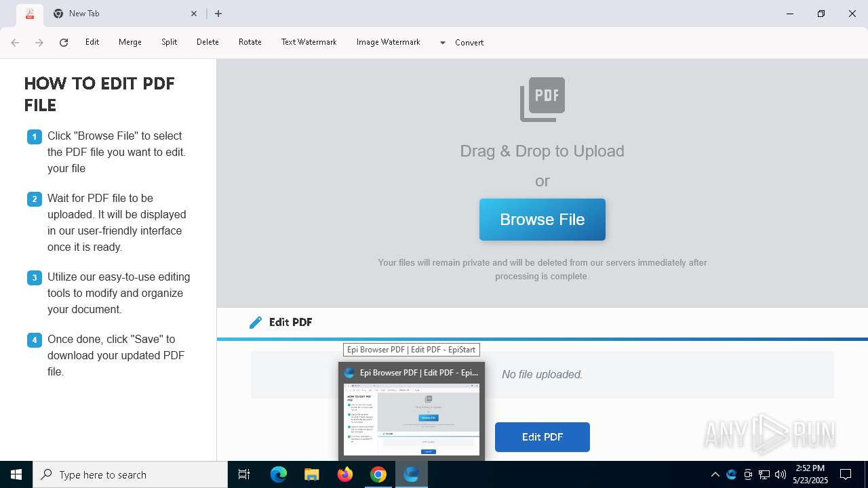This screenshot has height=488, width=868.
Task: Click the Edge icon in system tray
Action: coord(731,474)
